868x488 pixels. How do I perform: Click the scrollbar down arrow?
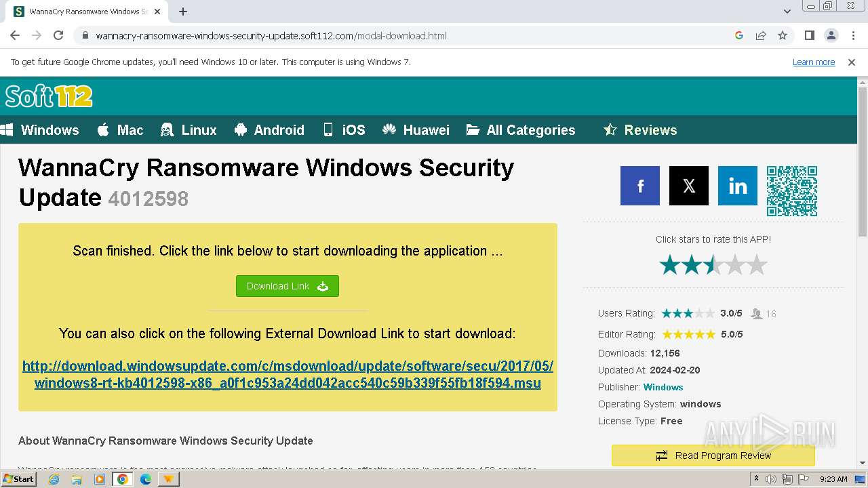tap(863, 464)
